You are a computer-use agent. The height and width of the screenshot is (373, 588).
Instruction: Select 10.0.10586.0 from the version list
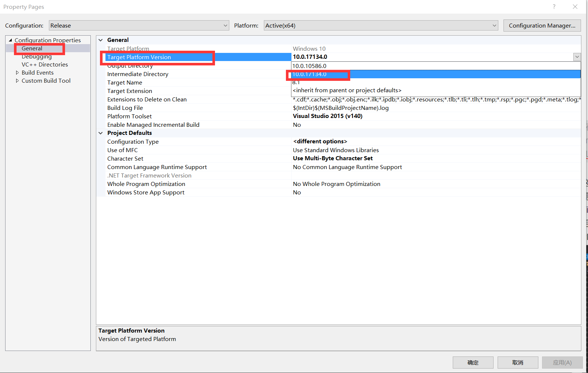309,66
